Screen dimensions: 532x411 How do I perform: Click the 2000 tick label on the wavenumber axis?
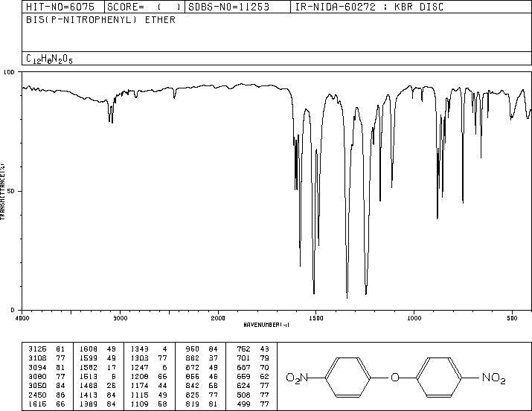pyautogui.click(x=218, y=318)
